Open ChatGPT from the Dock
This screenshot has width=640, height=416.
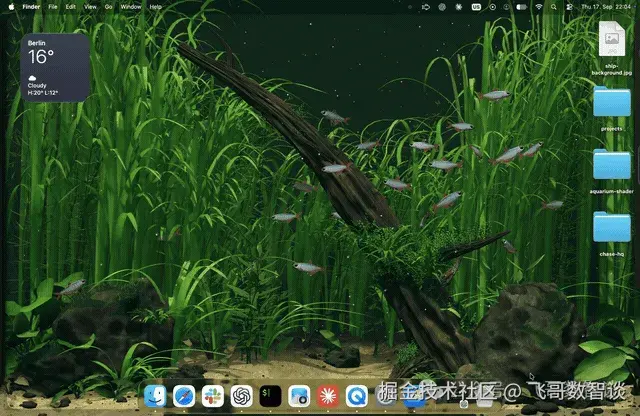[242, 396]
